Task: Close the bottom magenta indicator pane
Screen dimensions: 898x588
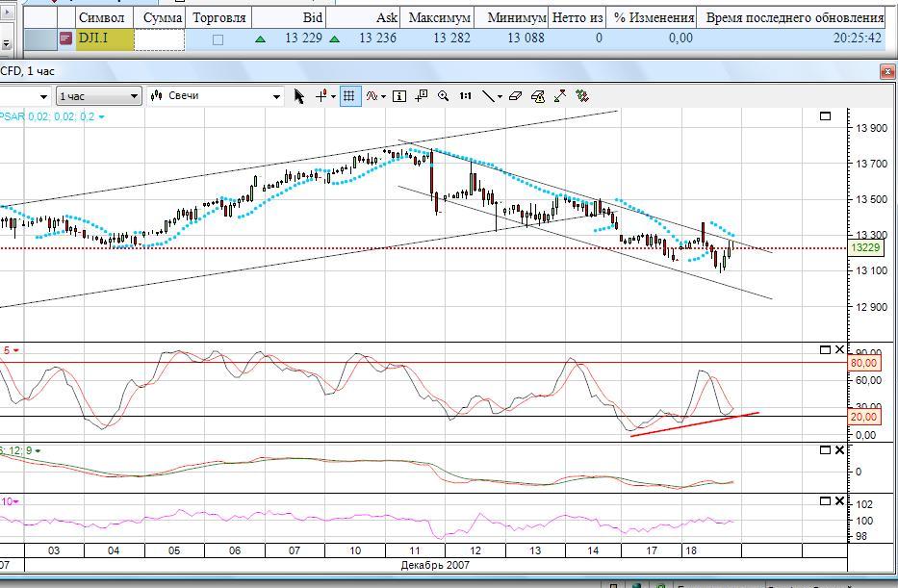Action: coord(839,501)
